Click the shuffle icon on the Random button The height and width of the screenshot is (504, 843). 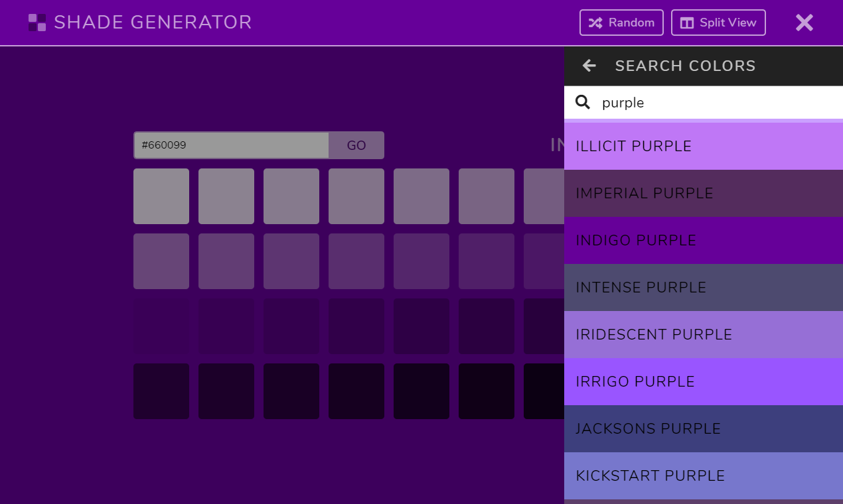595,22
